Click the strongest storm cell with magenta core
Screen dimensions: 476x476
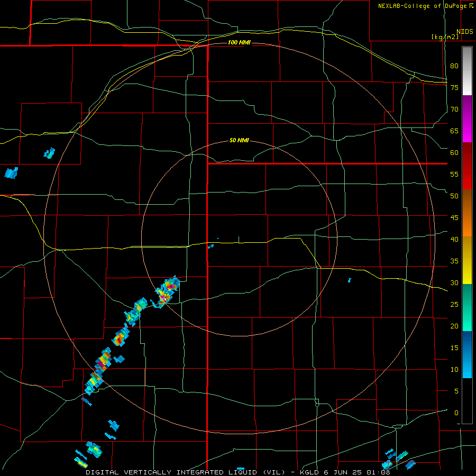167,291
